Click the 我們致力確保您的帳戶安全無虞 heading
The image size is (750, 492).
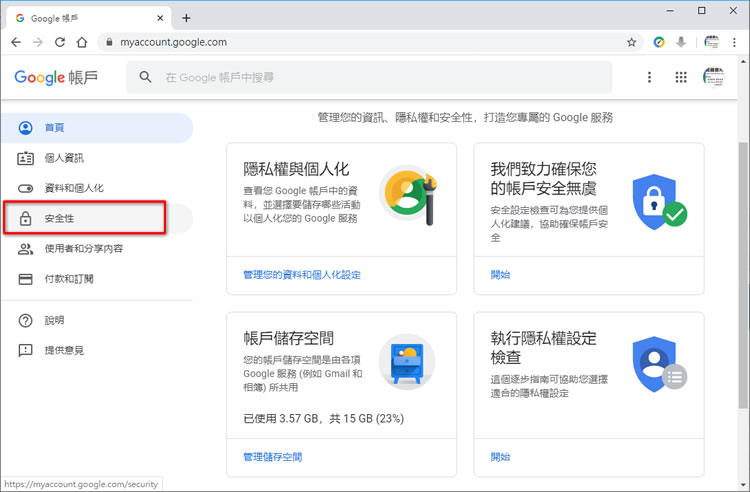click(543, 178)
